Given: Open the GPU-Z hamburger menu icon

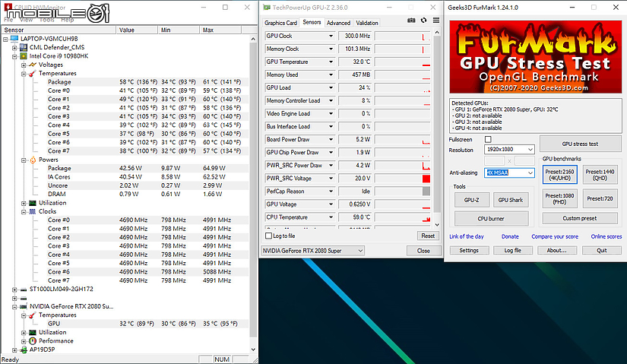Looking at the screenshot, I should [436, 21].
